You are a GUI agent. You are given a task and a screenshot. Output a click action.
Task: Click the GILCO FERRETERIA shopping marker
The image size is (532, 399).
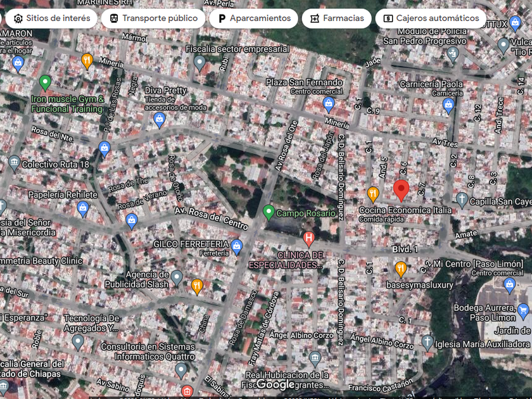tap(237, 246)
